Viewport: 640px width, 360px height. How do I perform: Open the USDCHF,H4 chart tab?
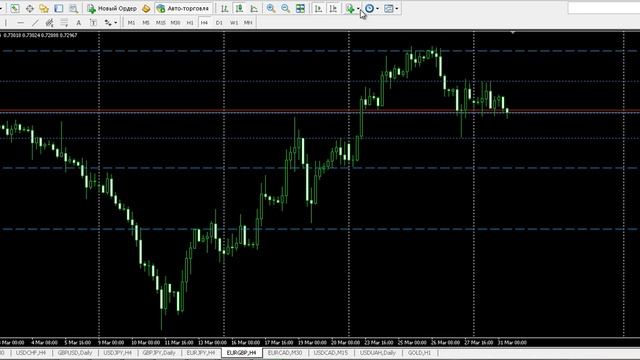point(31,353)
